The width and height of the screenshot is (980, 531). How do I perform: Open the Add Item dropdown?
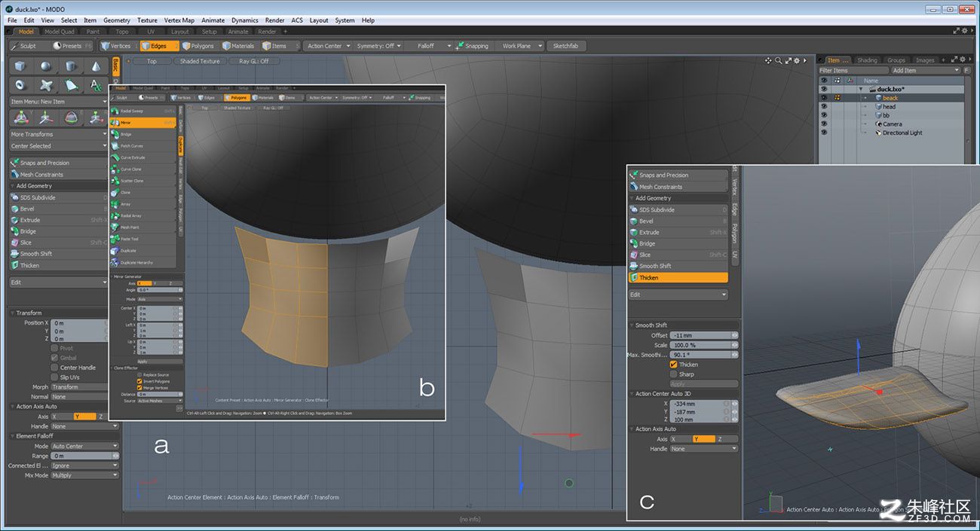(x=926, y=70)
